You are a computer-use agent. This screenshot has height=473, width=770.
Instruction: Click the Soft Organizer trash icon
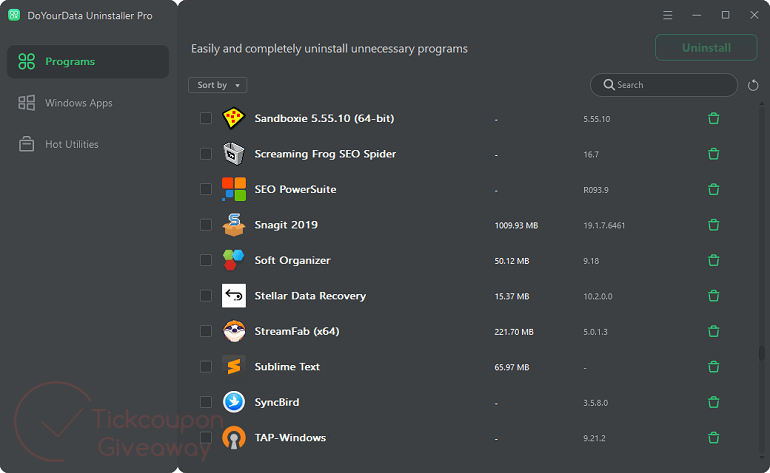714,260
